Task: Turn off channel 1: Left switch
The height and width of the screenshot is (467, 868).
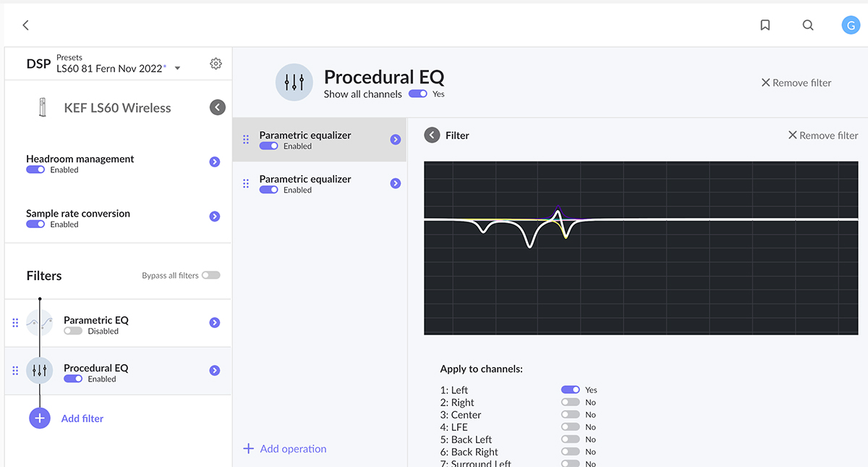Action: point(571,390)
